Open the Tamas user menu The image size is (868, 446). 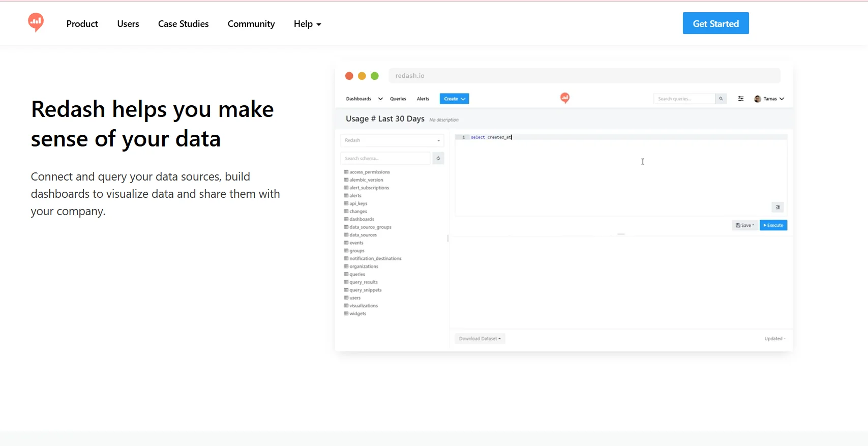coord(769,99)
